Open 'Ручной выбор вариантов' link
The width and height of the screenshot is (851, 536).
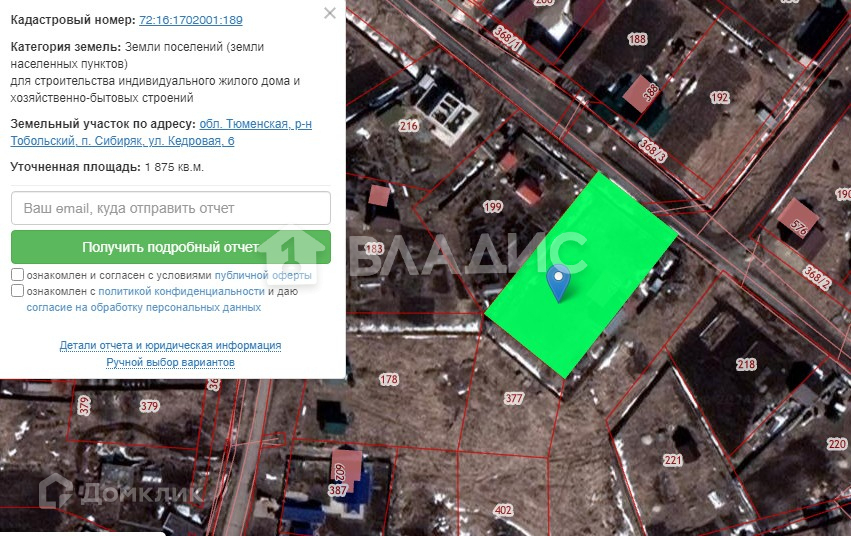click(x=170, y=362)
